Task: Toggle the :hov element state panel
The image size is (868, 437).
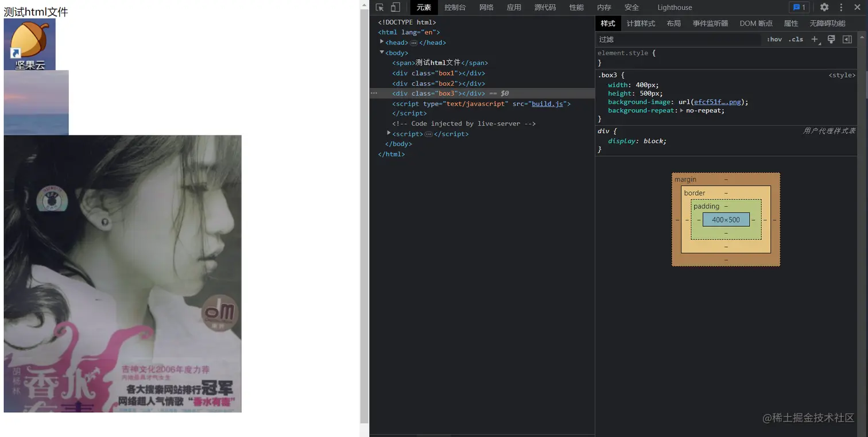Action: click(x=774, y=39)
